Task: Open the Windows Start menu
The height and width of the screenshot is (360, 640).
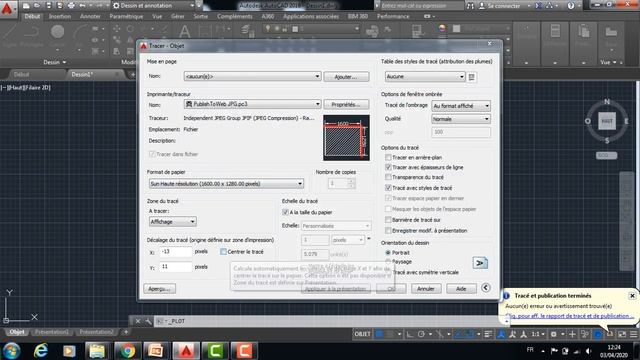Action: 11,351
